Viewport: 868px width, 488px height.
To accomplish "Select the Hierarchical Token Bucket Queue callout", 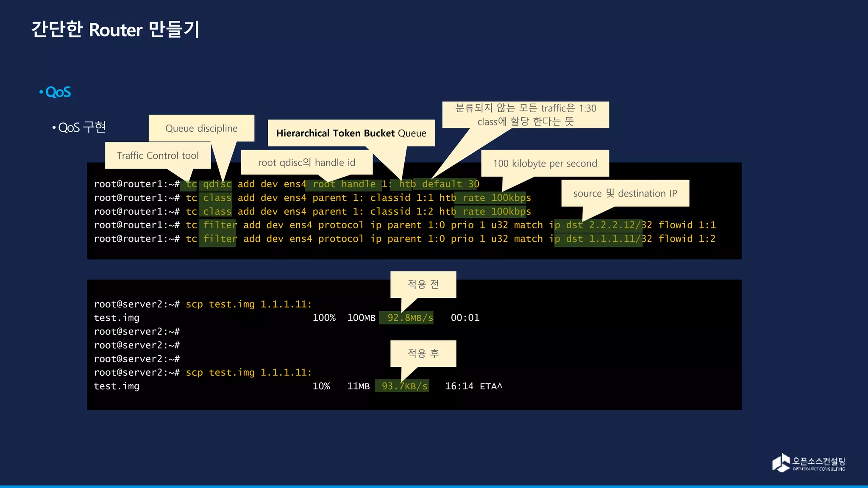I will click(x=351, y=133).
